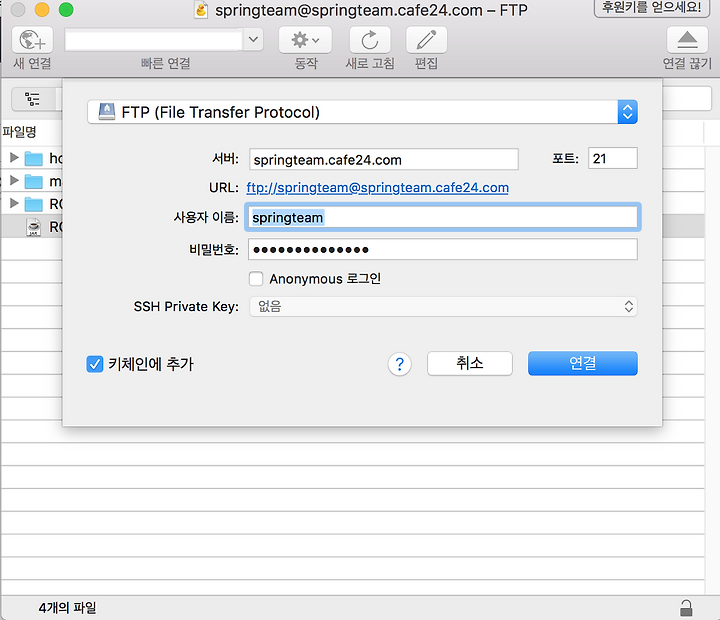
Task: Open the SSH Private Key dropdown
Action: click(x=443, y=306)
